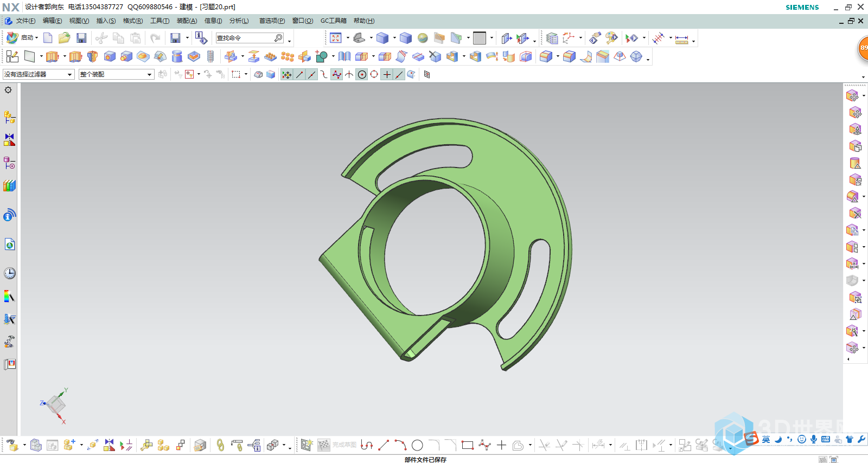The height and width of the screenshot is (463, 868).
Task: Click the Assembly Constraints chain icon
Action: [220, 445]
